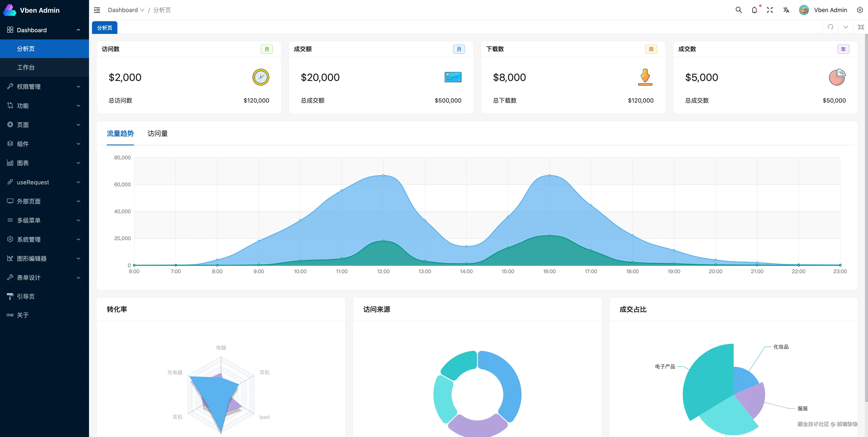Open the tab actions dropdown arrow
Image resolution: width=868 pixels, height=437 pixels.
pos(845,27)
